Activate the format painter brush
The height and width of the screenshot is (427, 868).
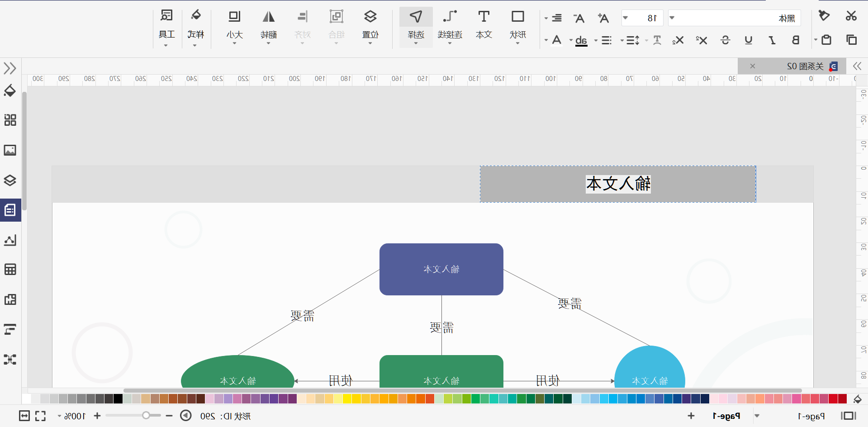coord(824,16)
